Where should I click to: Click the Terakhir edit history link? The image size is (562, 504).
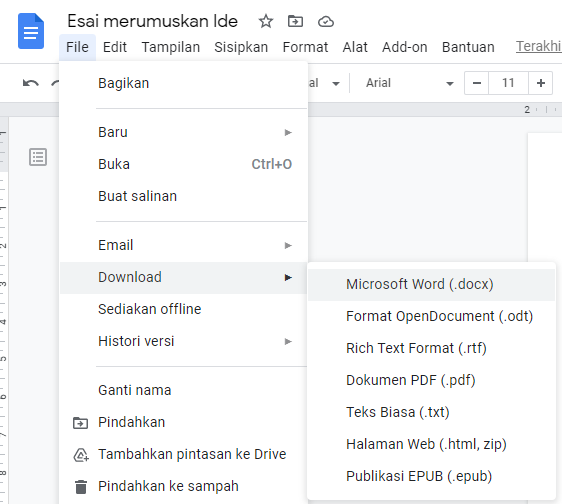(x=539, y=47)
